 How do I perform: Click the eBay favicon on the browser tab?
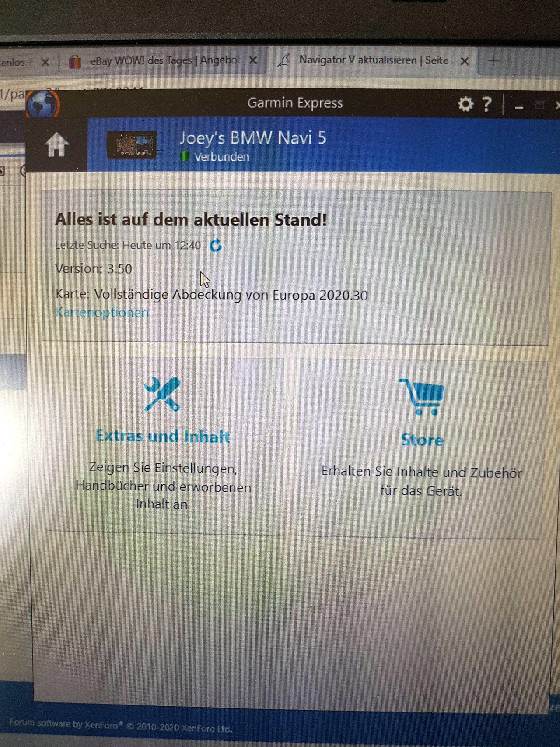pos(75,62)
